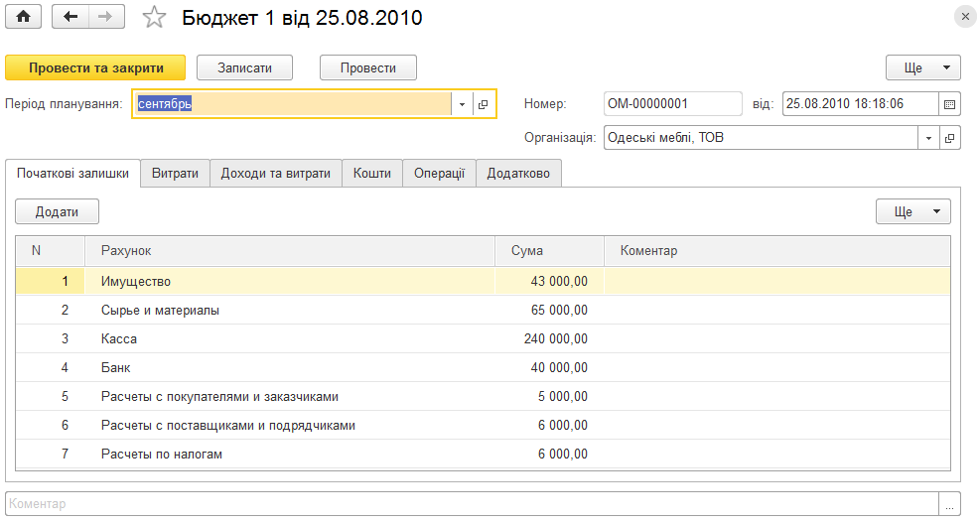Viewport: 980px width, 523px height.
Task: Click Записати button
Action: click(244, 67)
